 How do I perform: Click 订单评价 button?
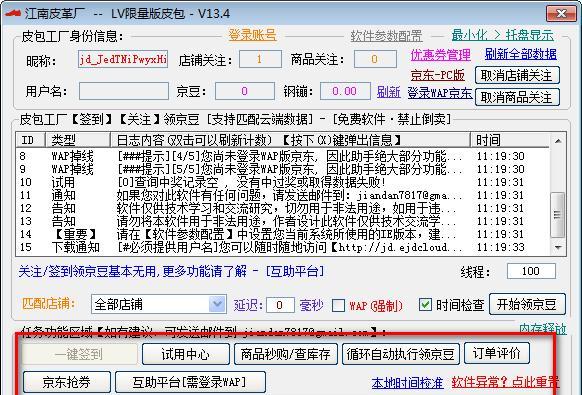(497, 353)
